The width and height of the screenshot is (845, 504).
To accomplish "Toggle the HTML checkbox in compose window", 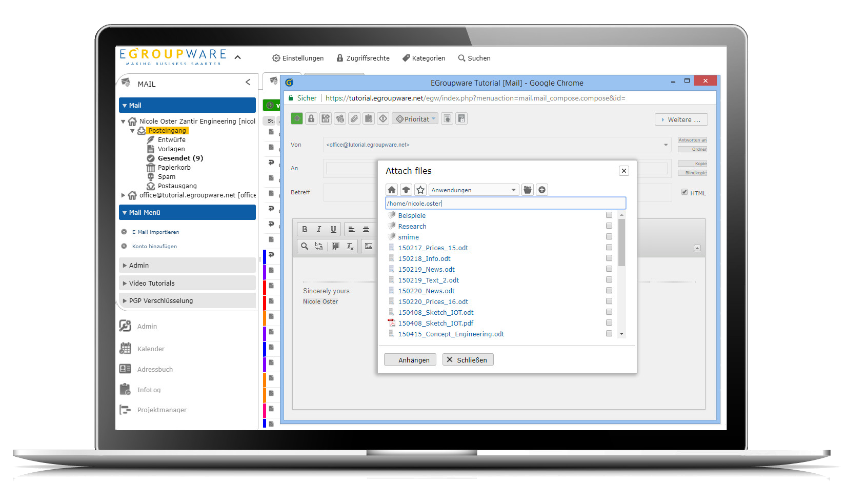I will [685, 192].
